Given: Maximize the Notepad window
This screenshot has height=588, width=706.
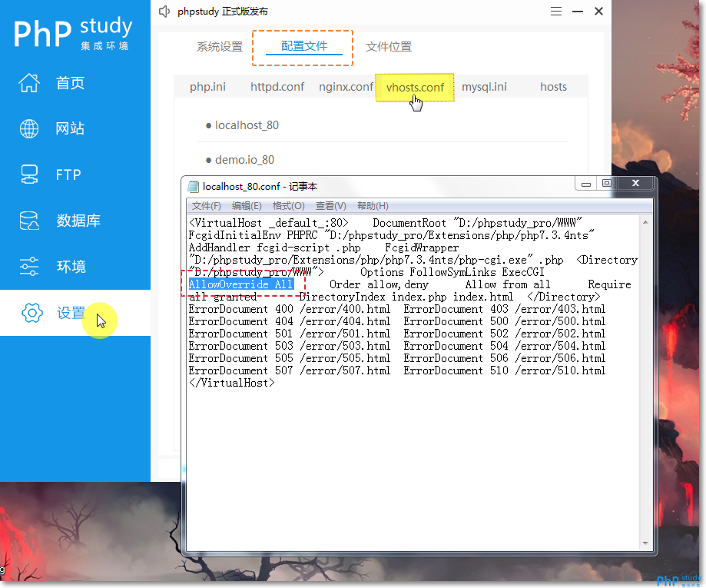Looking at the screenshot, I should [607, 184].
